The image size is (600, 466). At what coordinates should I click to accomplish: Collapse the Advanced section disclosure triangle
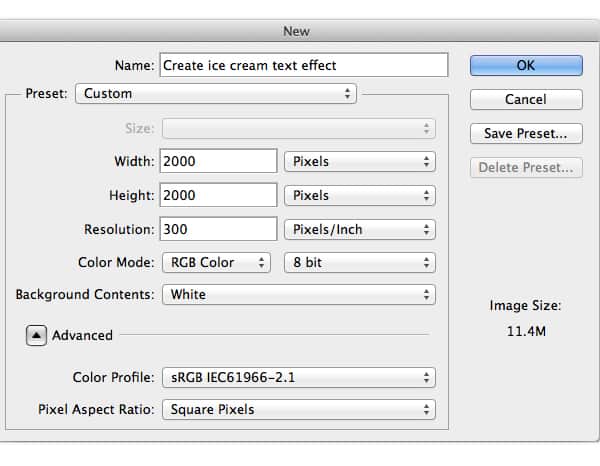(36, 336)
